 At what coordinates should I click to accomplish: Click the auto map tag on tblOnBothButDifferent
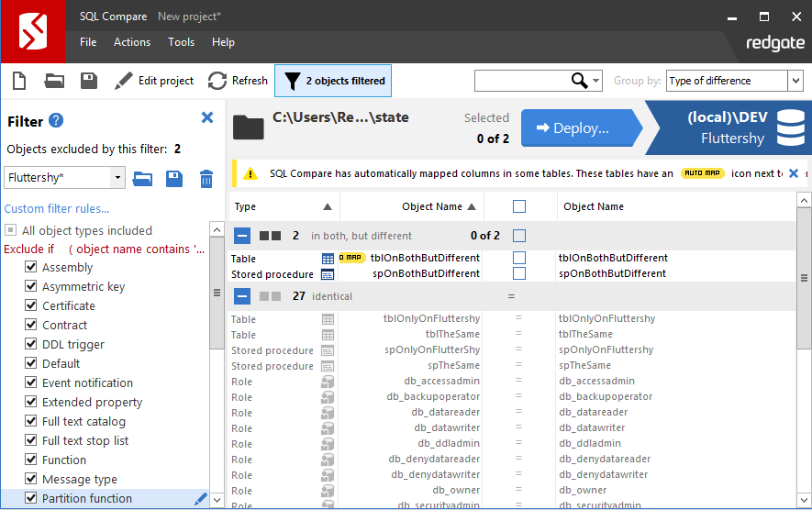(352, 258)
